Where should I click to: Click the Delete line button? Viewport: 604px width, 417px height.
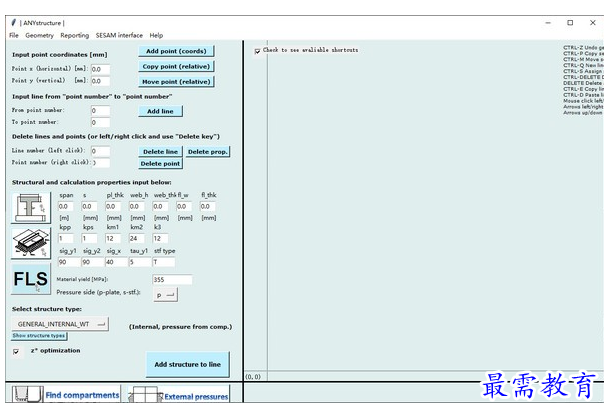click(x=160, y=152)
